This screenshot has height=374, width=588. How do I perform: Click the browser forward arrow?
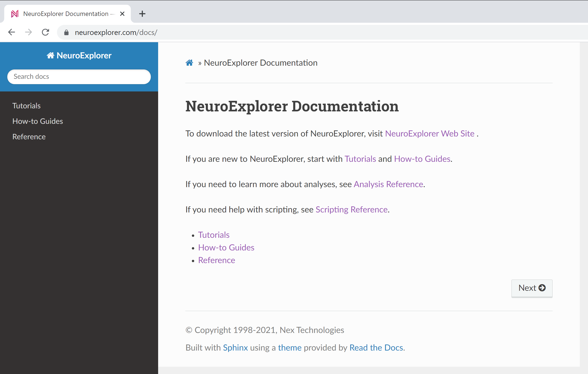(28, 32)
